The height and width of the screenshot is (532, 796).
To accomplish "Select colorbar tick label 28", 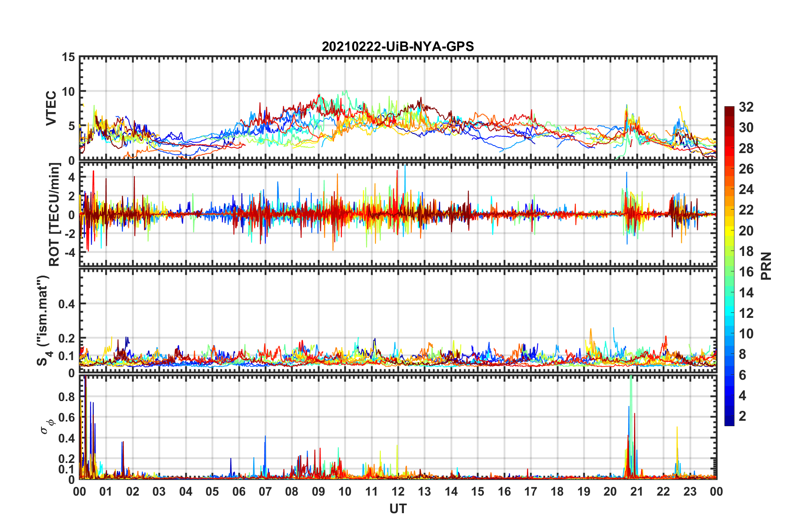I will [x=746, y=148].
